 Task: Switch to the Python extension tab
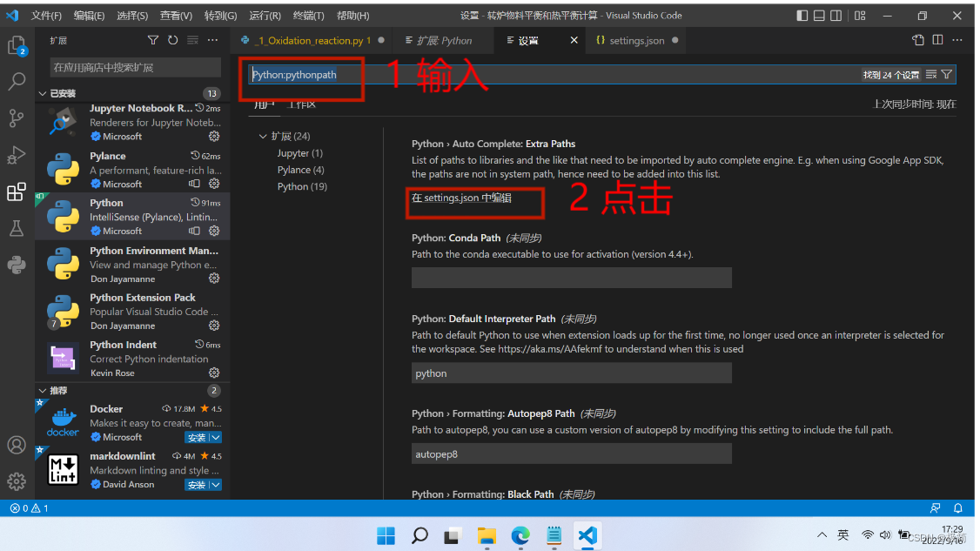[x=444, y=40]
